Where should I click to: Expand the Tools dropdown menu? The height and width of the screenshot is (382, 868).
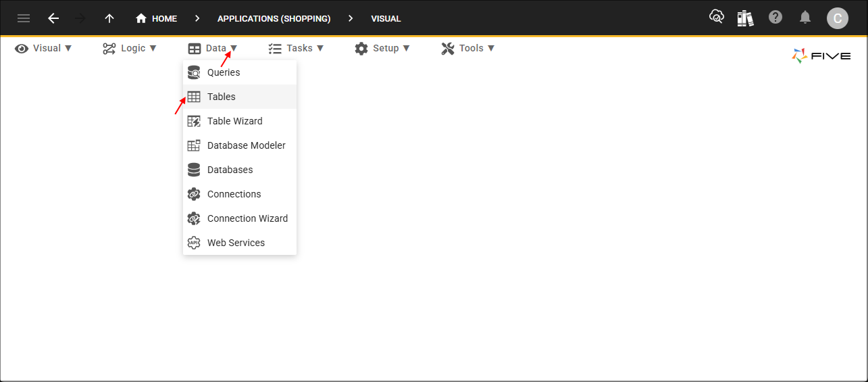(468, 48)
